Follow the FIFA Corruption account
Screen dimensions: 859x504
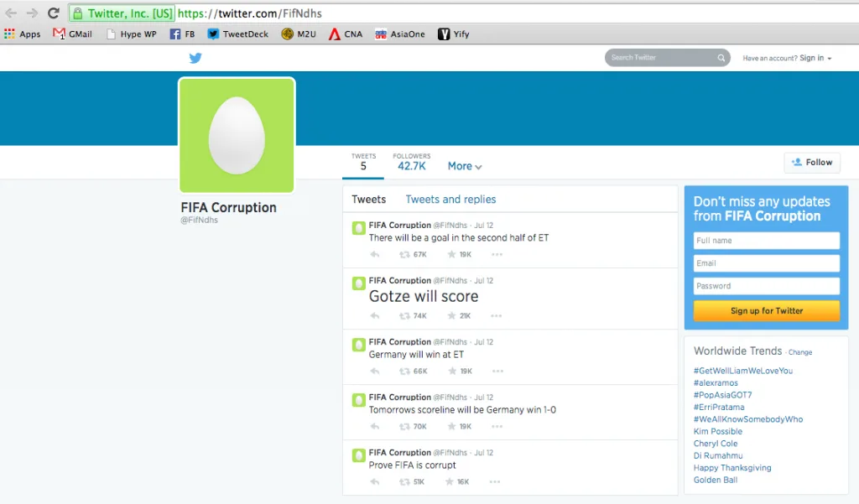tap(812, 163)
